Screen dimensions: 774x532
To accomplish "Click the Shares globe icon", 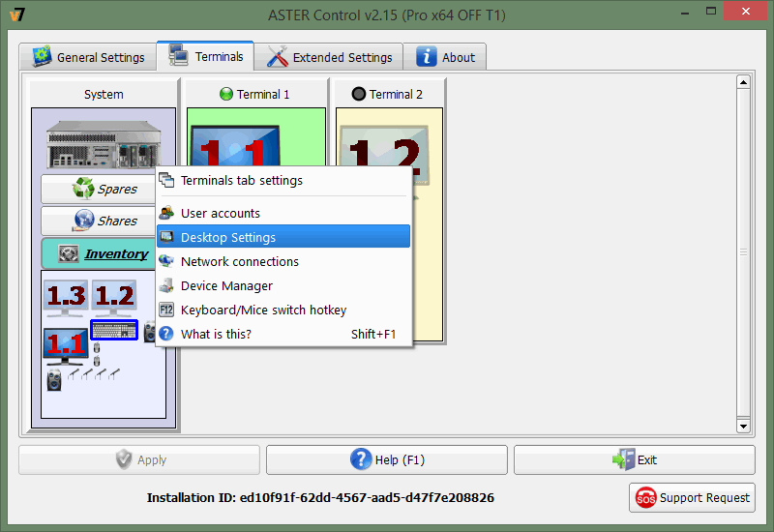I will (84, 221).
